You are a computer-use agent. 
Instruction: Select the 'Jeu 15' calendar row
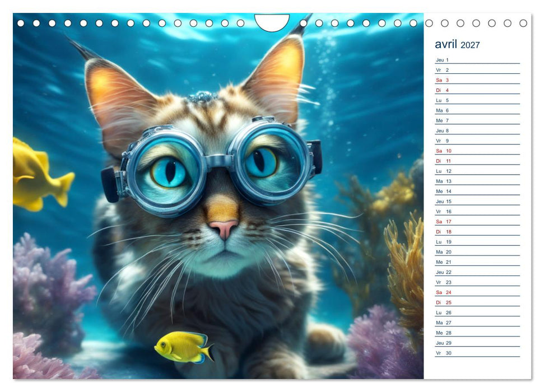pyautogui.click(x=477, y=201)
